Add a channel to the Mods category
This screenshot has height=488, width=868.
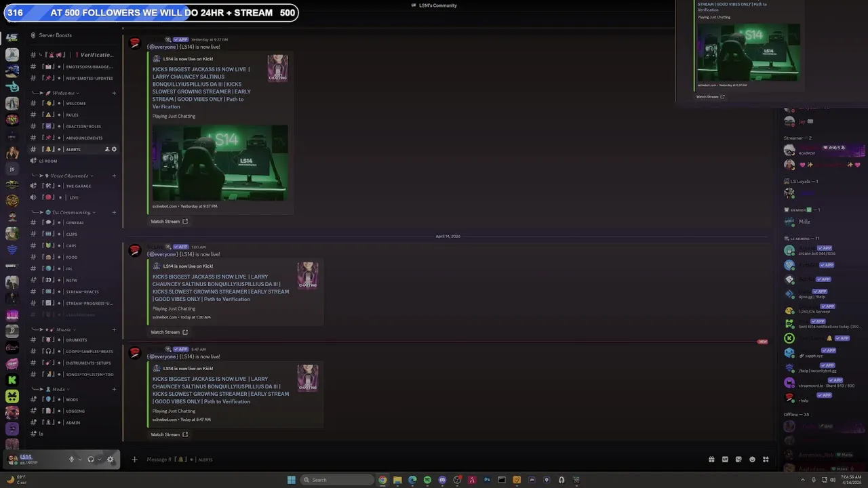click(114, 389)
